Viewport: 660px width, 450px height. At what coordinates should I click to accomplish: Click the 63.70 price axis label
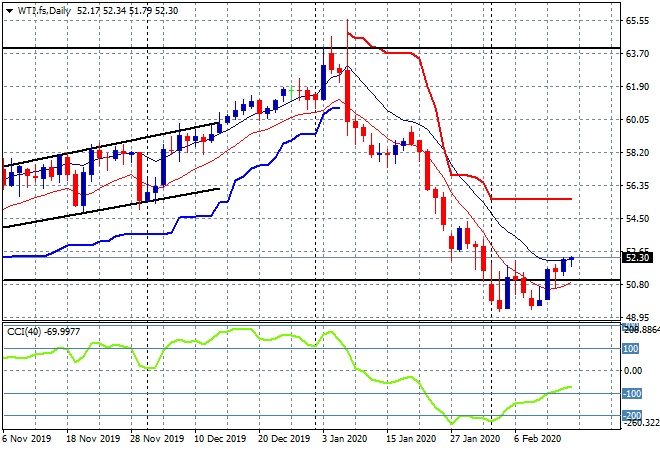point(638,53)
